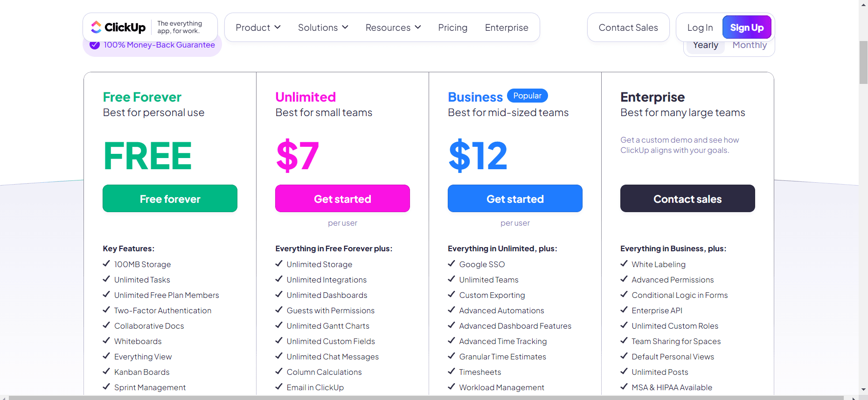Click checkmark icon beside Google SSO
Image resolution: width=868 pixels, height=400 pixels.
[x=451, y=264]
